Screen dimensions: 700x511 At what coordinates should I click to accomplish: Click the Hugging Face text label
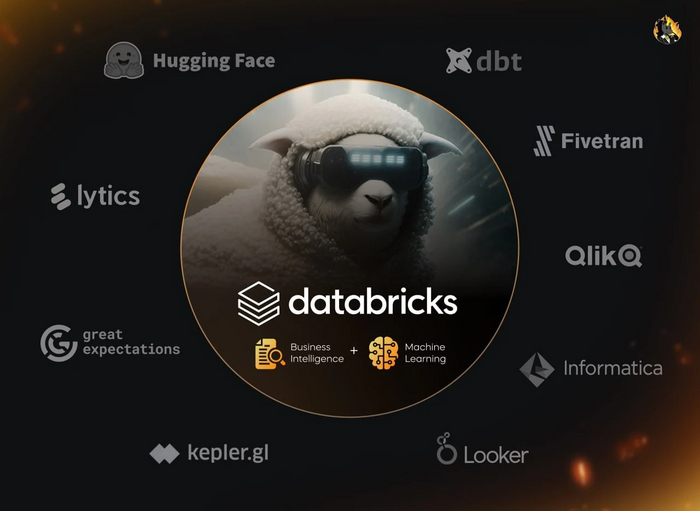pos(214,61)
